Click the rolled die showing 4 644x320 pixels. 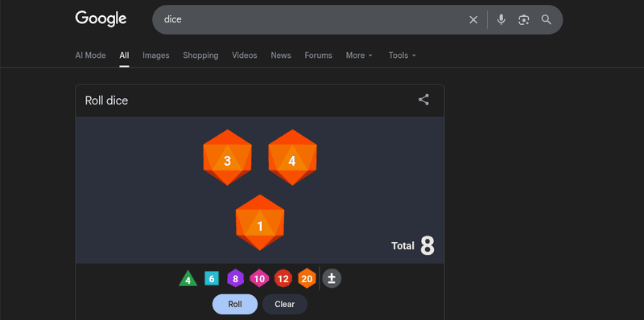(292, 158)
